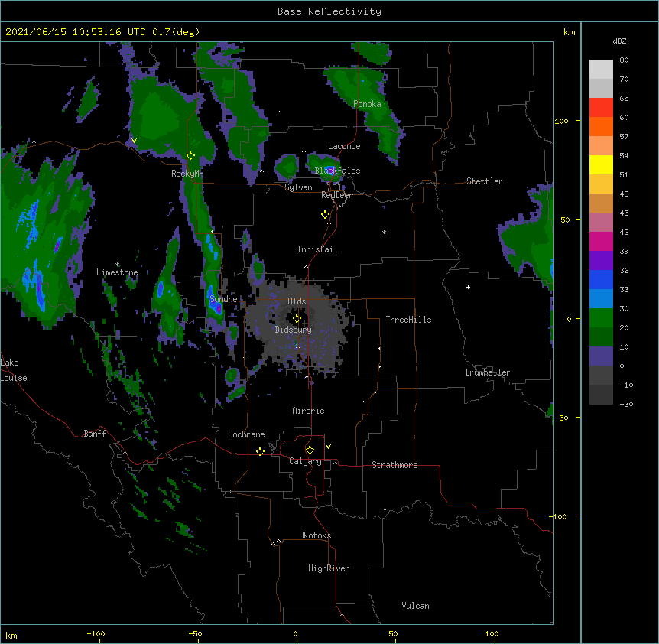Select the Sylvan label
659x644 pixels.
point(298,187)
